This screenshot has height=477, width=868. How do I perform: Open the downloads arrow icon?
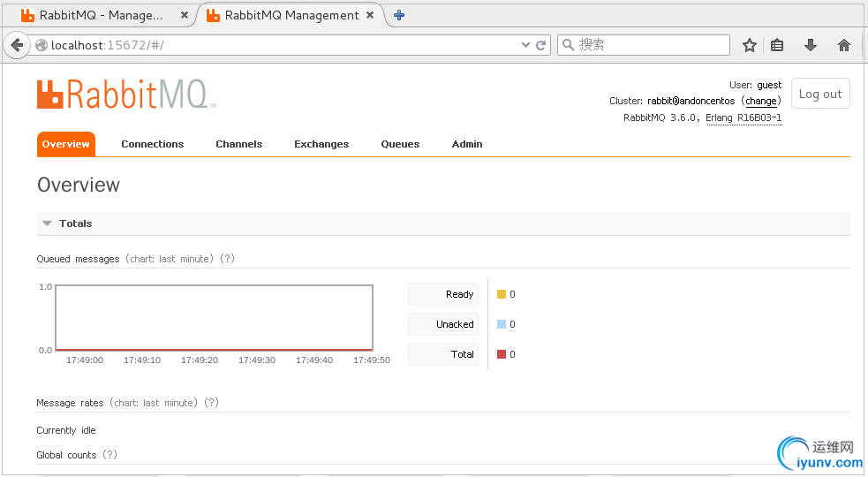pyautogui.click(x=811, y=45)
